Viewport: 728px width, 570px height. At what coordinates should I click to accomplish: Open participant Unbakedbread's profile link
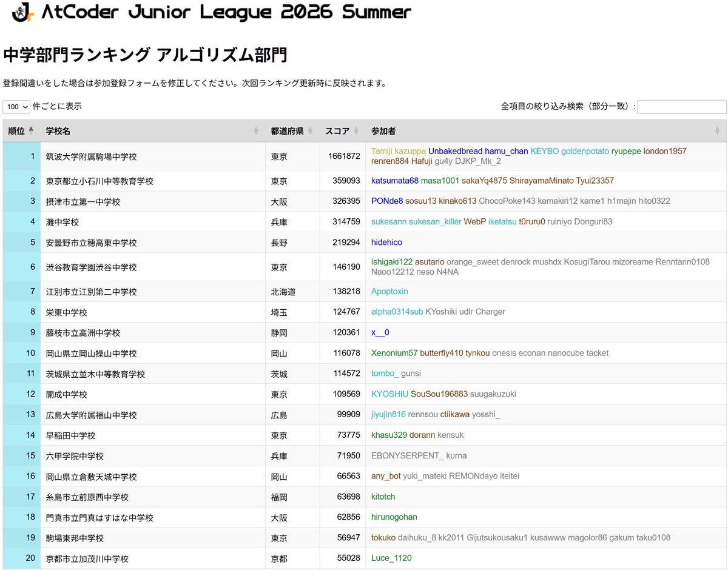455,151
